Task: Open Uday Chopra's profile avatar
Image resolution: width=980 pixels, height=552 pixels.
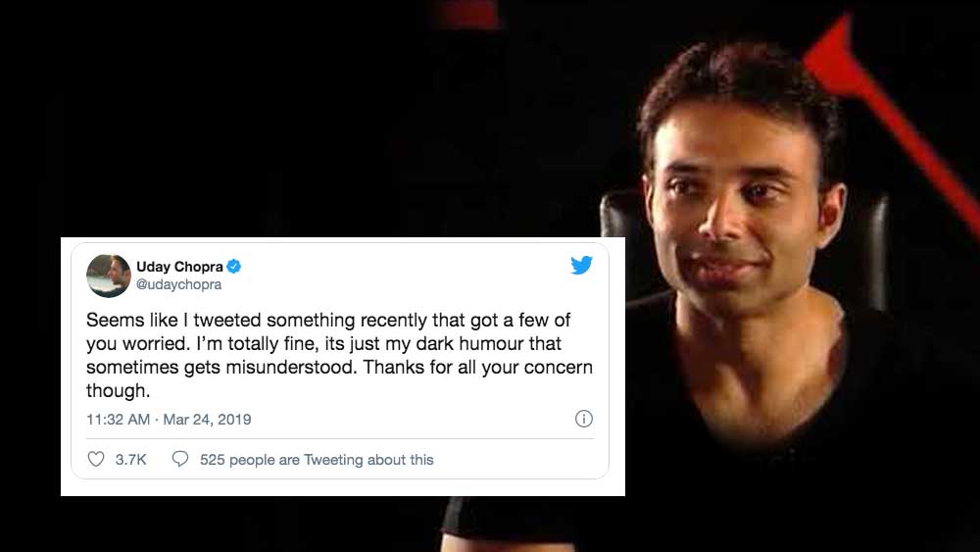Action: 109,276
